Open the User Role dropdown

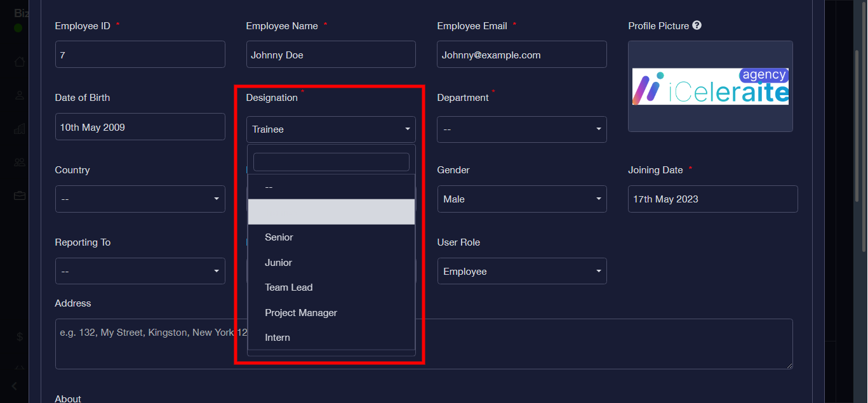tap(521, 272)
